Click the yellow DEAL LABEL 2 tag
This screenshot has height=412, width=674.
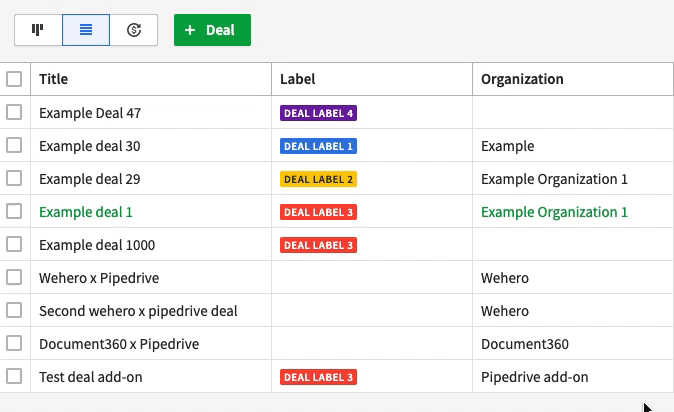click(319, 179)
